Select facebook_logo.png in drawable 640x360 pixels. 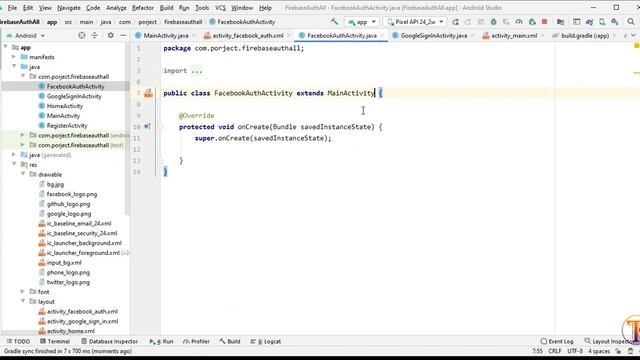[71, 194]
